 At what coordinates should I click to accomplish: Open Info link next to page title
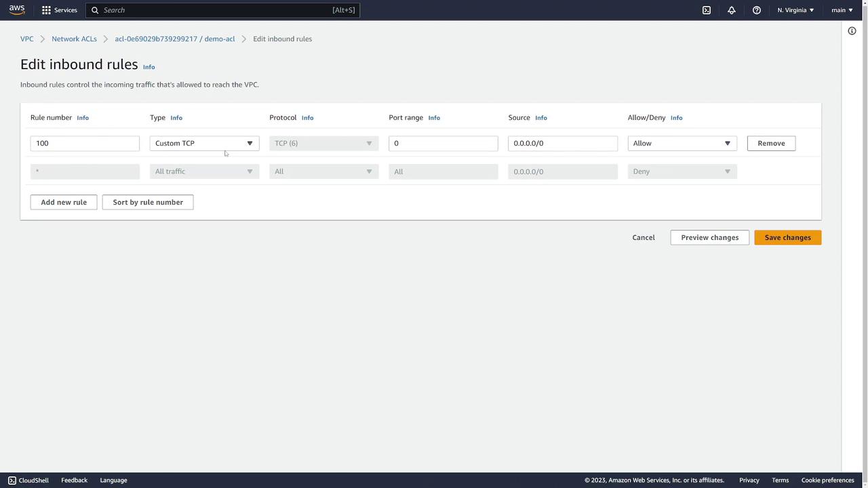point(149,67)
